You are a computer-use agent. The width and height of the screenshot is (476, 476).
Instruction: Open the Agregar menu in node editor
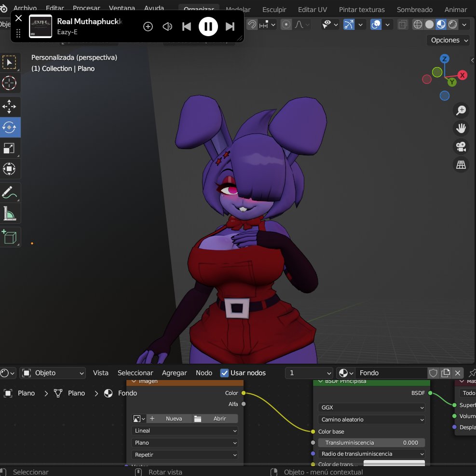click(174, 373)
